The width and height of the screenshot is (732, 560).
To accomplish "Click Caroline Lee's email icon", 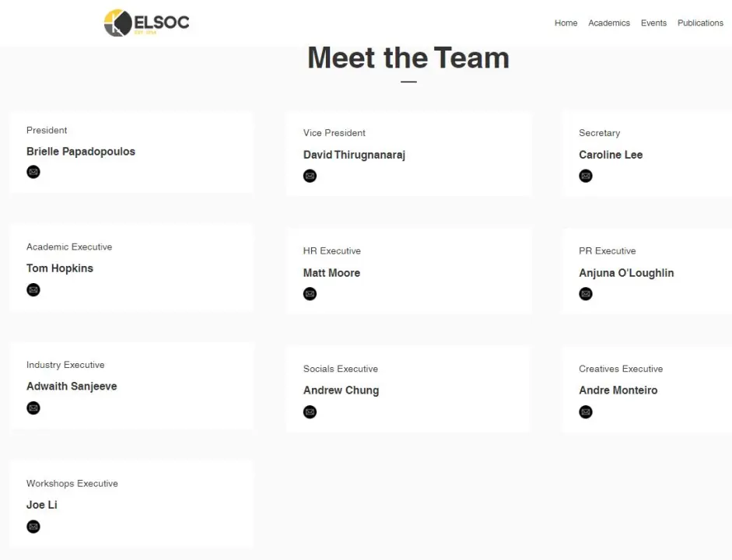I will (586, 176).
